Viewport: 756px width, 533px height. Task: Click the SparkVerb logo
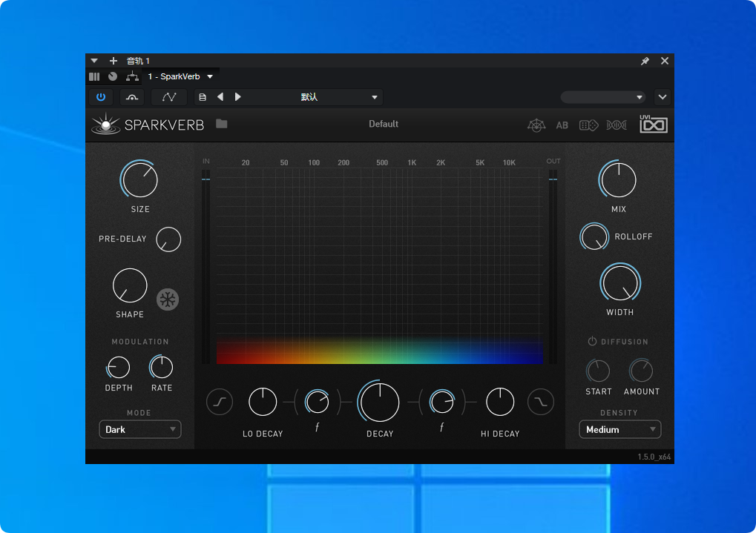(x=148, y=125)
